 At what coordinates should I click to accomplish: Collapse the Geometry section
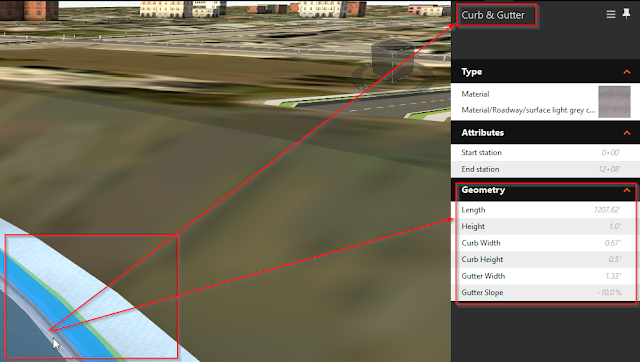(x=627, y=191)
